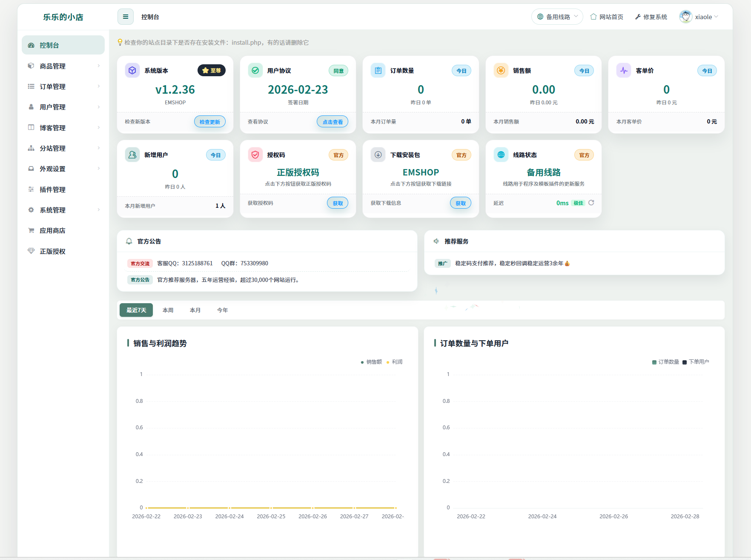This screenshot has height=560, width=751.
Task: Click the 应用商店 sidebar icon
Action: coord(31,230)
